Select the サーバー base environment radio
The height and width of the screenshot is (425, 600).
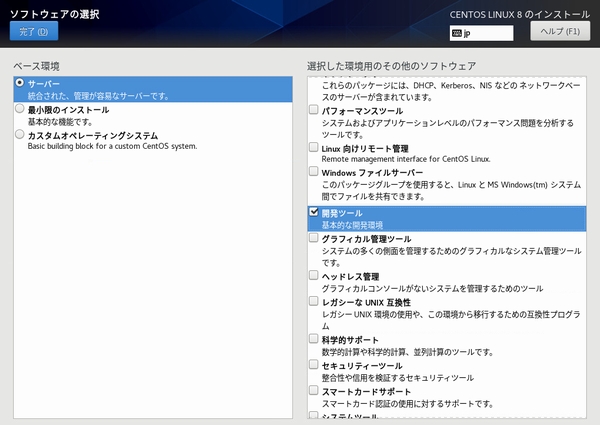click(x=20, y=83)
